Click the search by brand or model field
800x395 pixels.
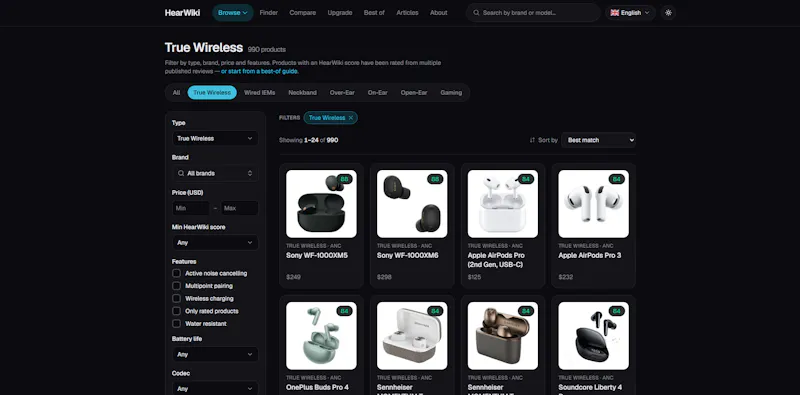[x=533, y=13]
